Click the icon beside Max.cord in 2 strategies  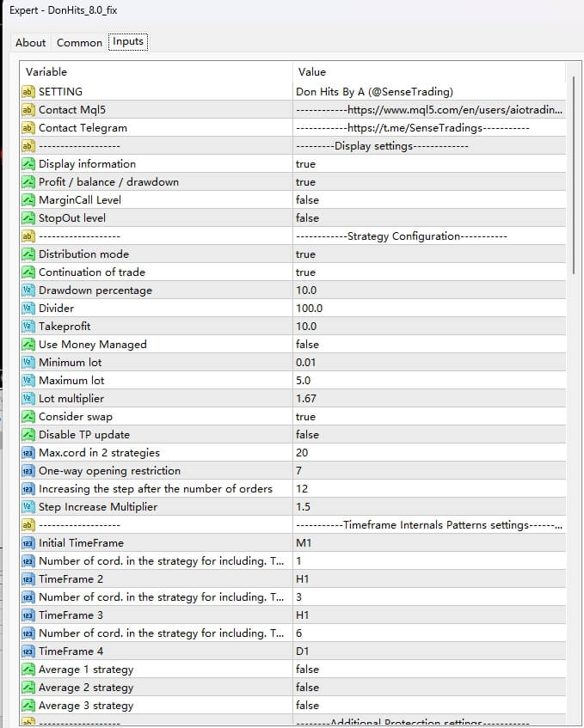27,453
